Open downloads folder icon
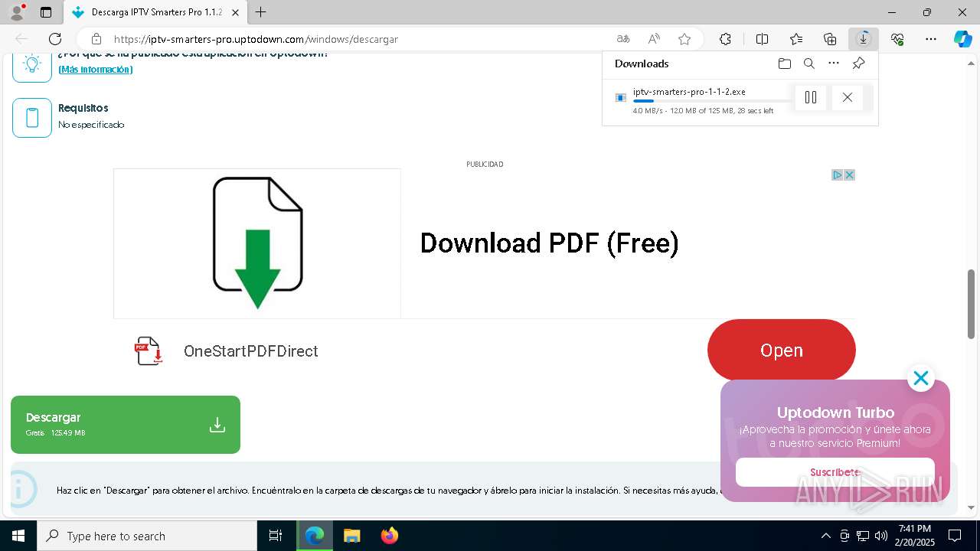 [784, 64]
